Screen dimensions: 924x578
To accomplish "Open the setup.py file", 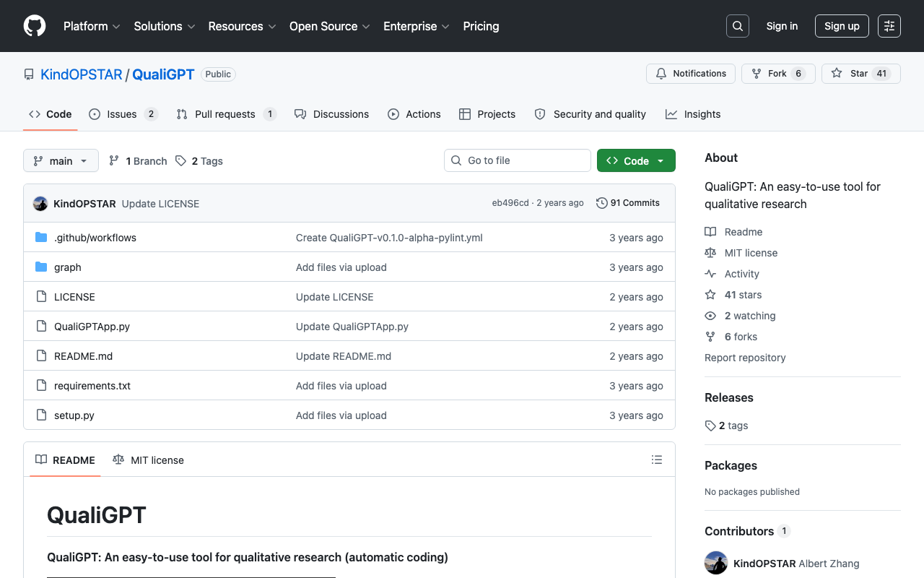I will click(74, 415).
